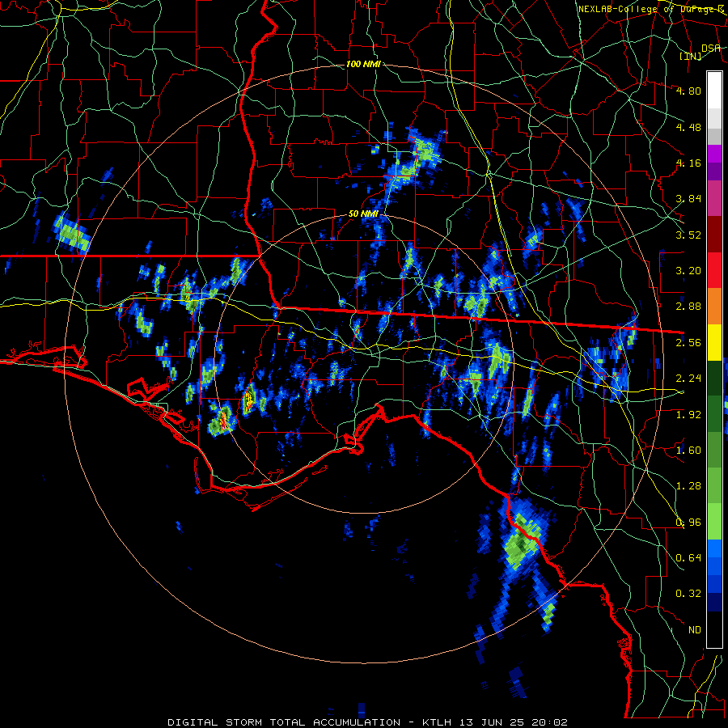Click the KTLH 13 JUN 25 20:02 timestamp
728x728 pixels.
(x=495, y=722)
